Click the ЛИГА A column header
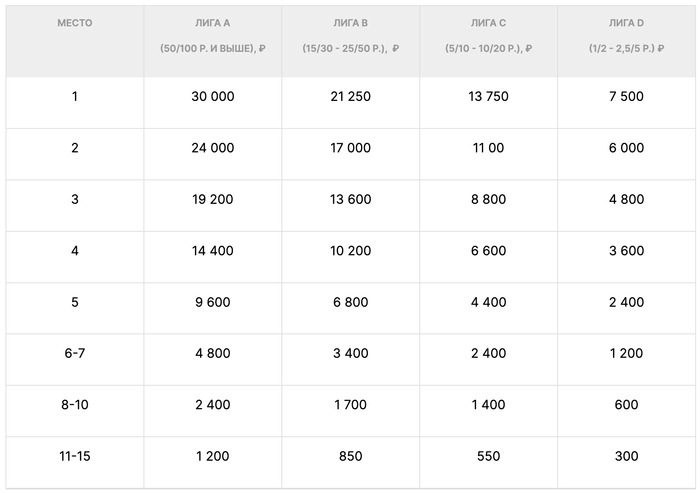Viewport: 700px width, 493px height. (212, 22)
